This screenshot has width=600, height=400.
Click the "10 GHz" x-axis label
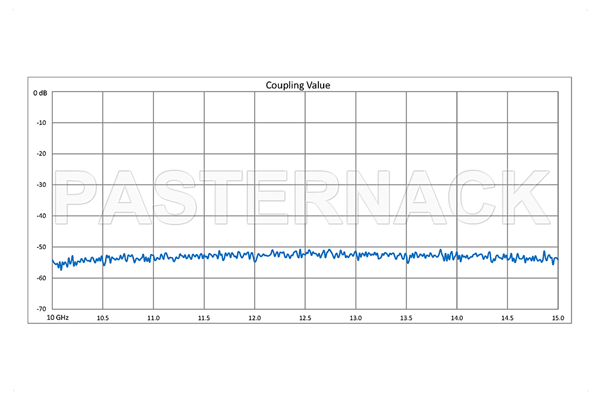coord(56,317)
